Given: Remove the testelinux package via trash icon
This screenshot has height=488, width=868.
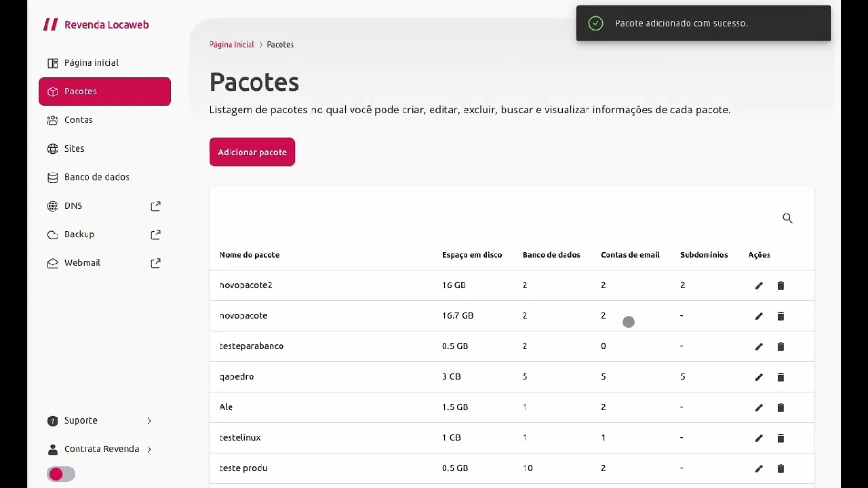Looking at the screenshot, I should pyautogui.click(x=781, y=439).
